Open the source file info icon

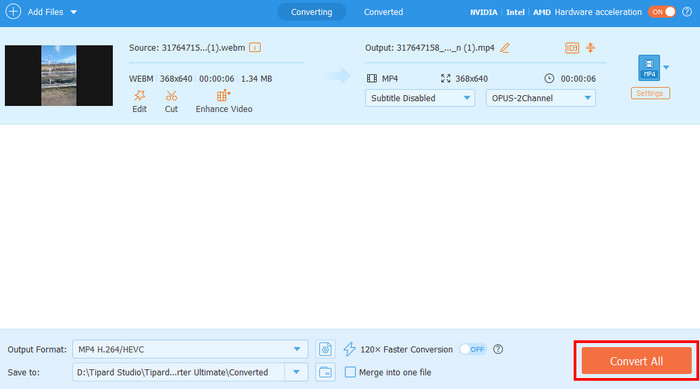pos(255,47)
